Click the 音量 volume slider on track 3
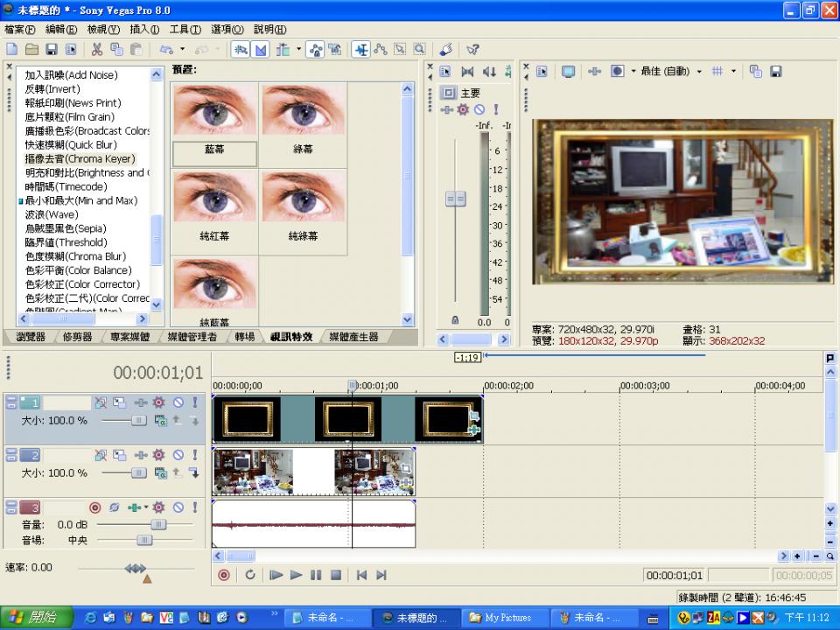This screenshot has height=630, width=840. coord(157,524)
